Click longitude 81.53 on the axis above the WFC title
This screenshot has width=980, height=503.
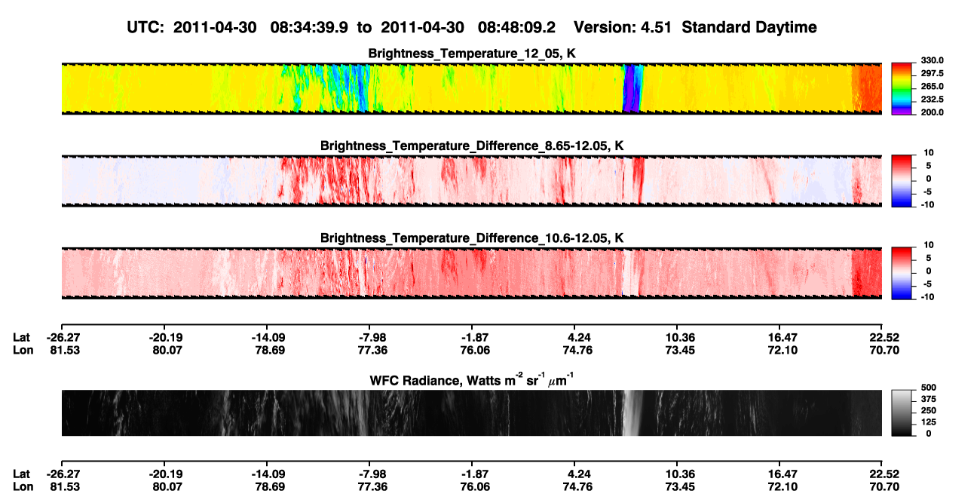(x=63, y=351)
